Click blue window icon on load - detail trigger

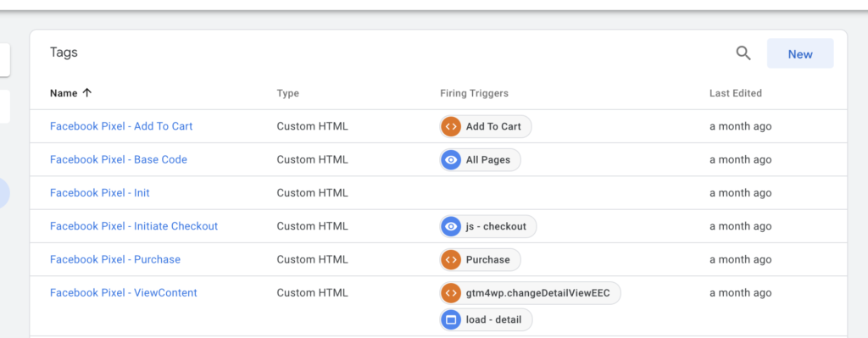coord(451,319)
